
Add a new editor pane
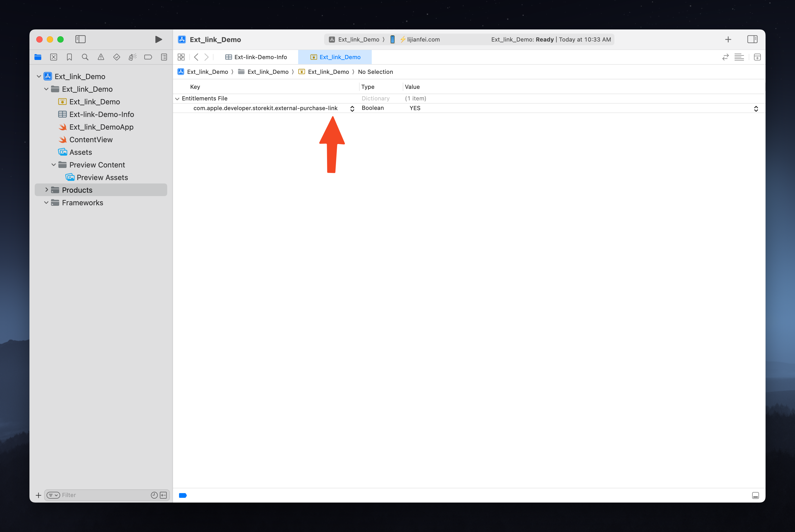tap(757, 57)
